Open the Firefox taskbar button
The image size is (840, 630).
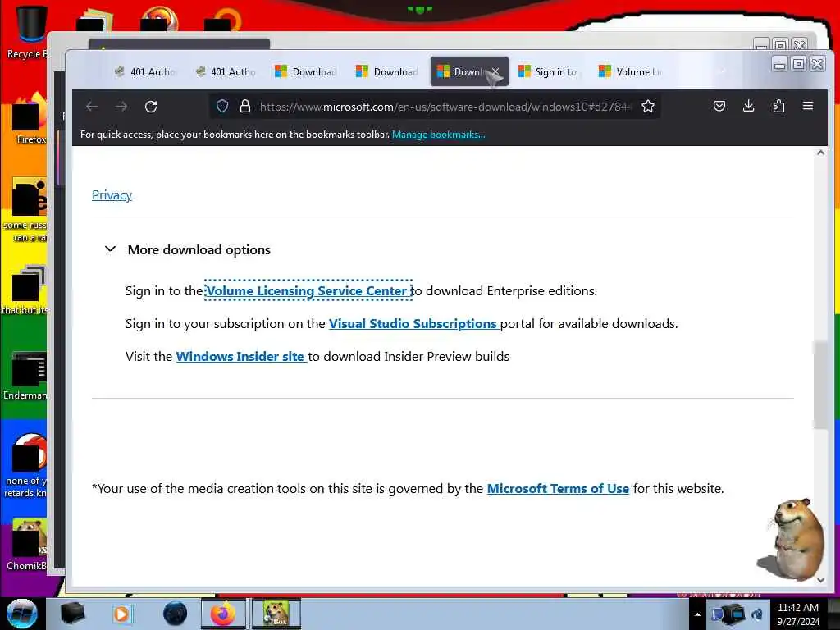[223, 614]
